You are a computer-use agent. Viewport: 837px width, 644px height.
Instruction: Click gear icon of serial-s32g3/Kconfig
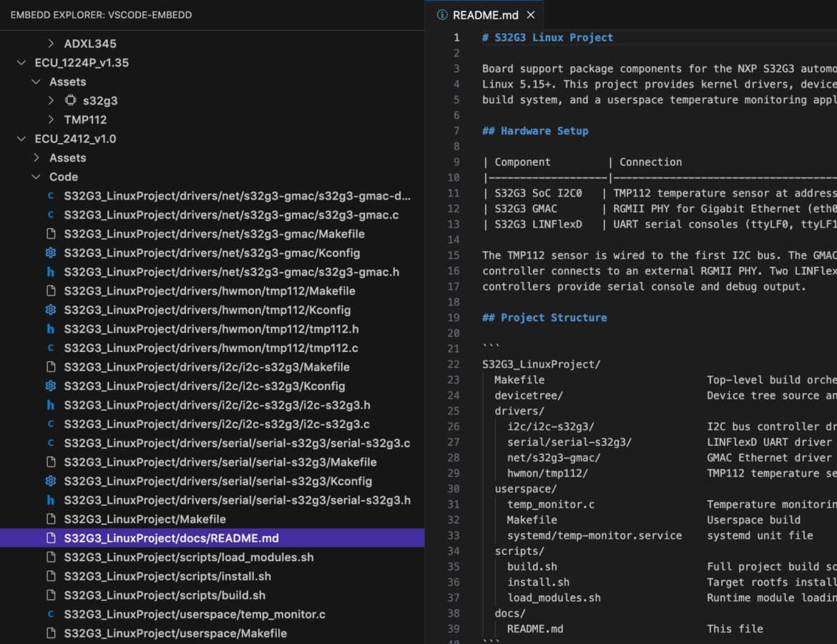[x=51, y=481]
